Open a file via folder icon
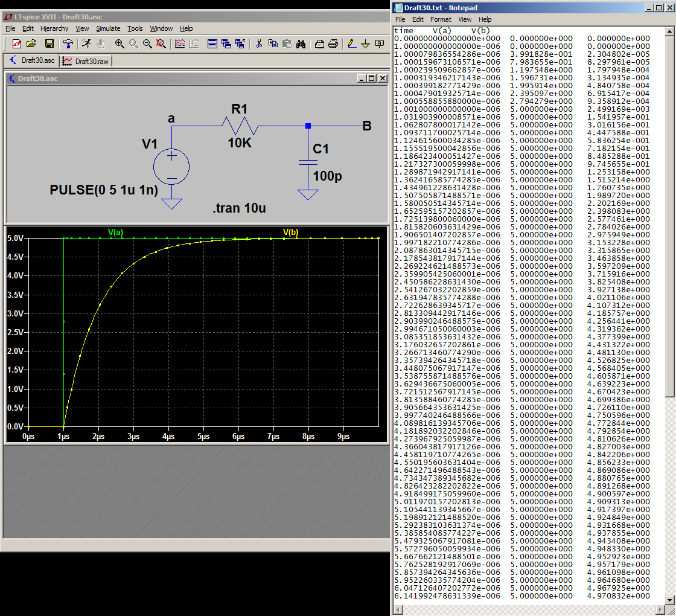The height and width of the screenshot is (616, 676). pos(31,44)
